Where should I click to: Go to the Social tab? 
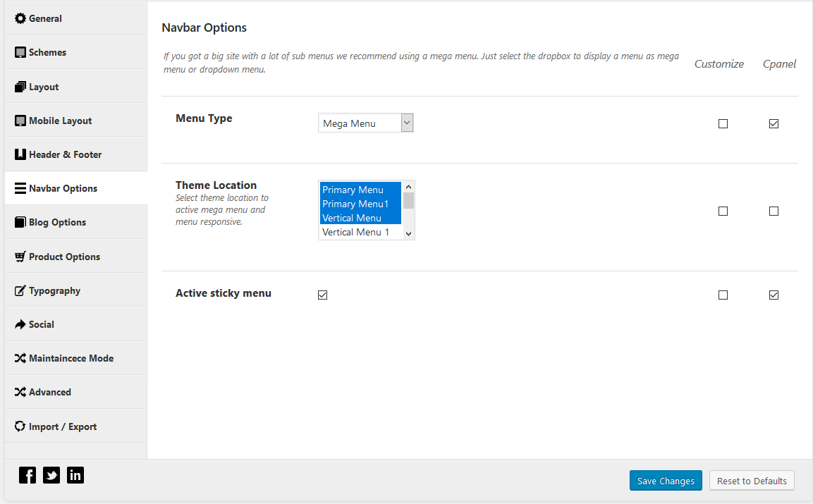(75, 324)
